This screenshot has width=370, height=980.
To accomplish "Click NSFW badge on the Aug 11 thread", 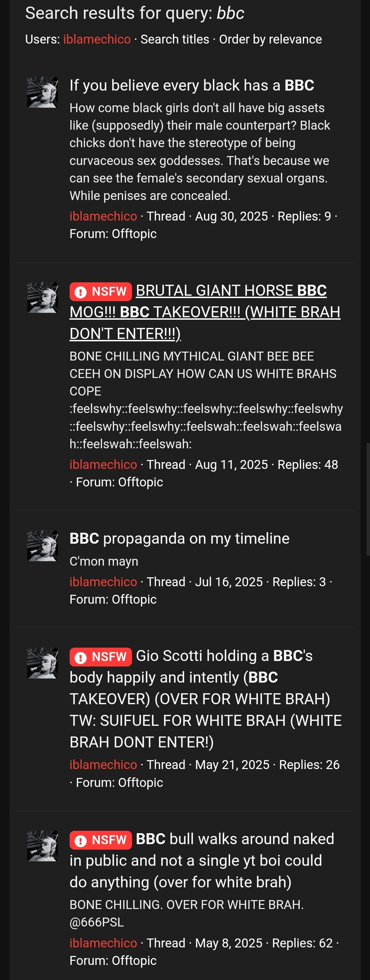I will (100, 292).
